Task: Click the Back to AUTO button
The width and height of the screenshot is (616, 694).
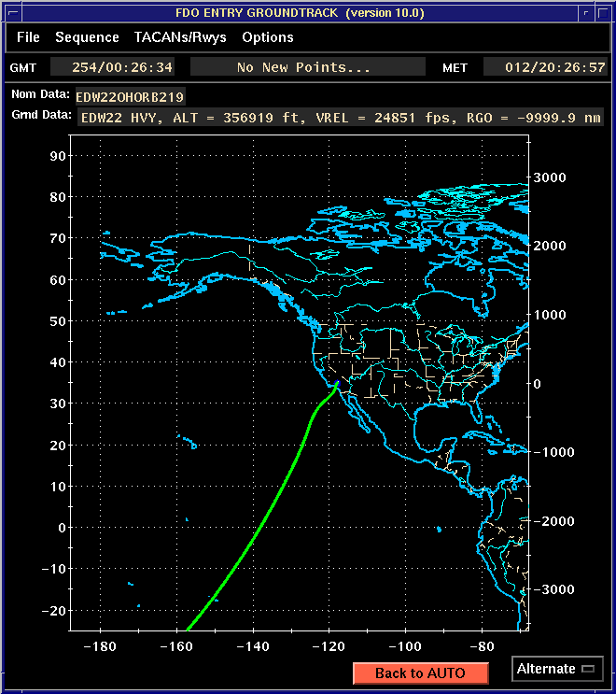Action: pyautogui.click(x=421, y=673)
